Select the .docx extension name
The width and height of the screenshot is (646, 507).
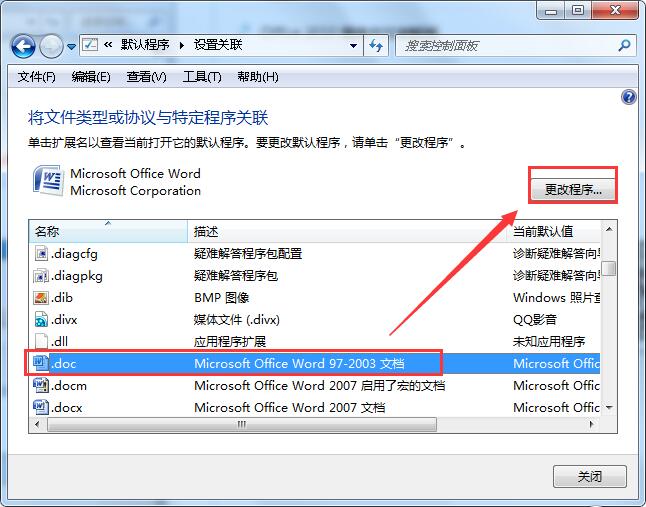pyautogui.click(x=66, y=408)
